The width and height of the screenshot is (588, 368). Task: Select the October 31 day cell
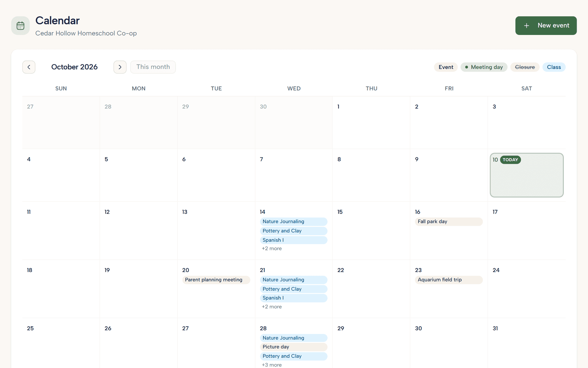coord(526,343)
